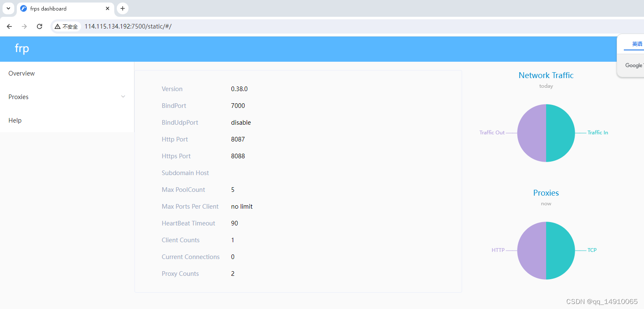Click the teal Traffic In pie slice

[560, 133]
